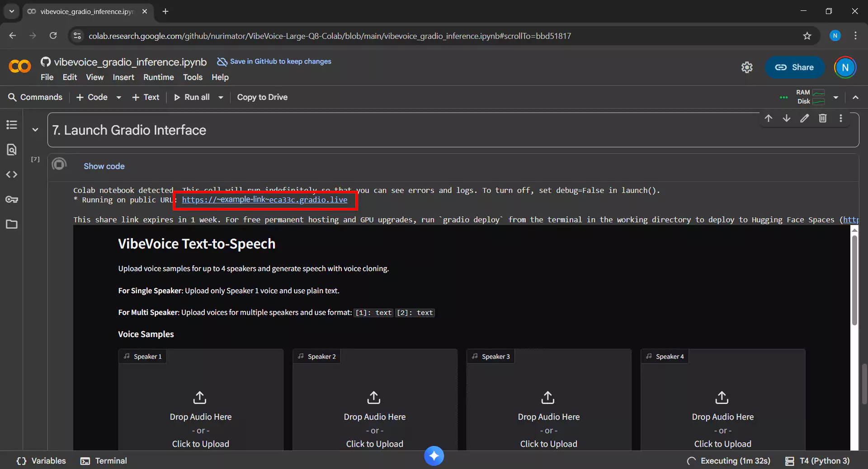
Task: Move the current cell up
Action: pos(769,118)
